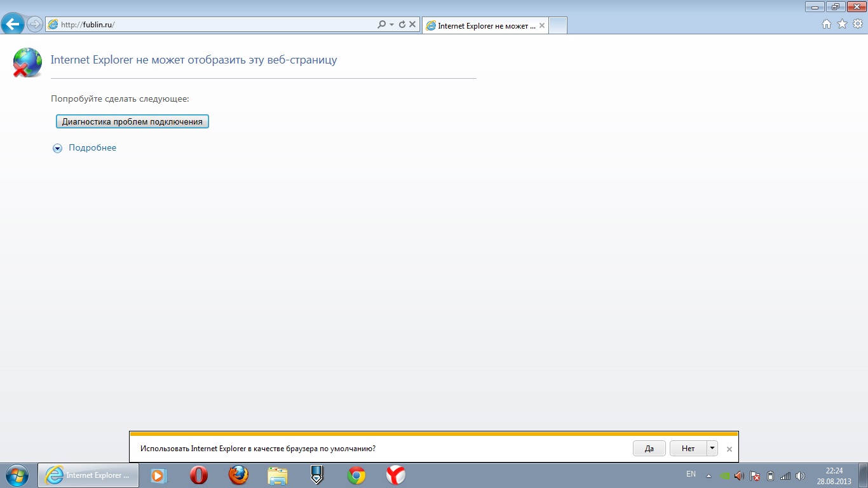
Task: Open Favorites star icon
Action: (843, 24)
